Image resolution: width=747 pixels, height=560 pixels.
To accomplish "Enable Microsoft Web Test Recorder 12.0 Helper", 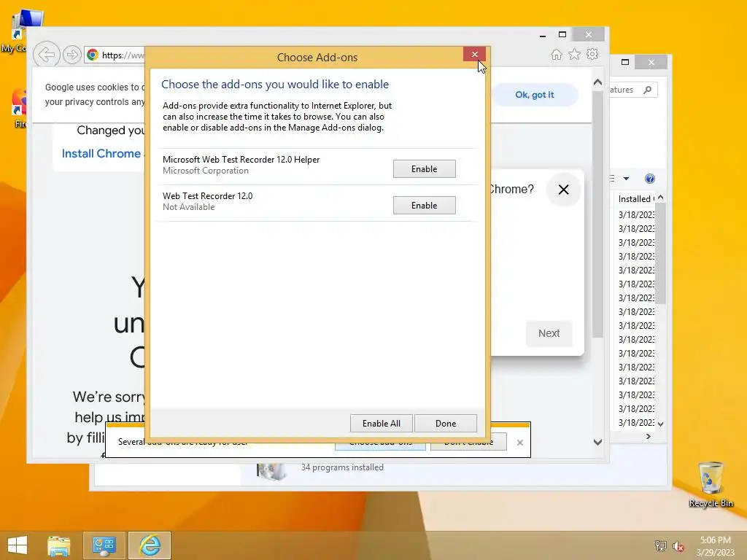I will 424,169.
